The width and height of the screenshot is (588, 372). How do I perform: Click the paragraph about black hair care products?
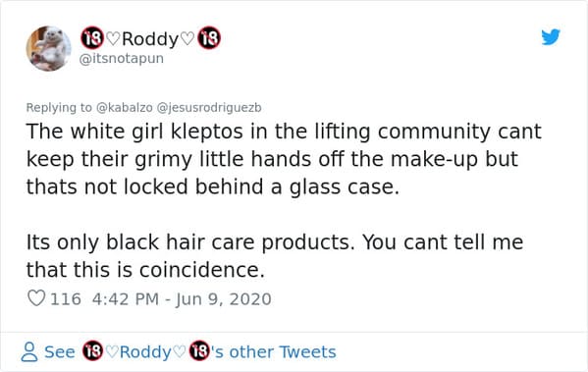[x=275, y=256]
